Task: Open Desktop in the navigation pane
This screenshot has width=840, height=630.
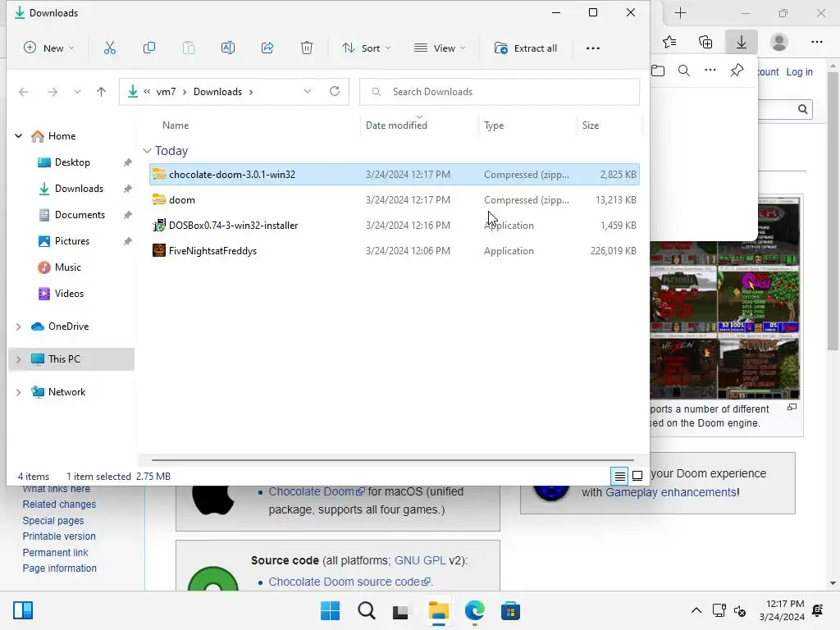Action: coord(72,162)
